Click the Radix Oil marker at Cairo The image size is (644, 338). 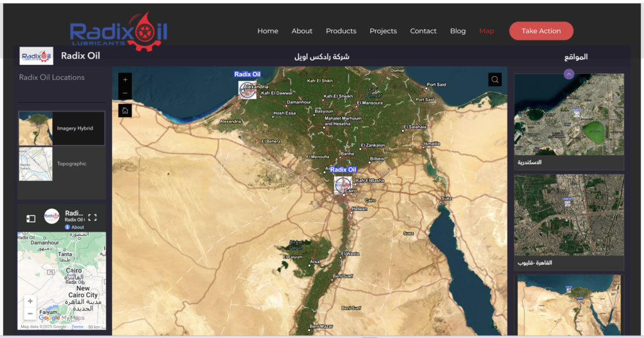(343, 185)
